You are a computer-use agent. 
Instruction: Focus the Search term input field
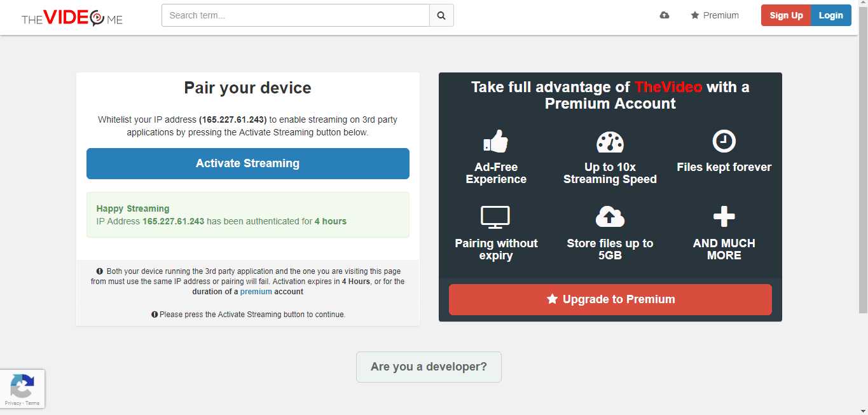(296, 15)
